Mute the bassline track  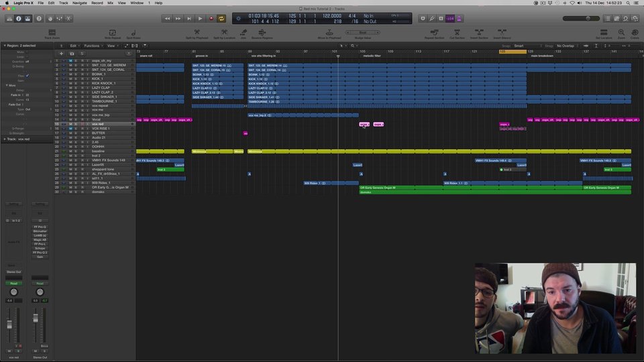(70, 151)
